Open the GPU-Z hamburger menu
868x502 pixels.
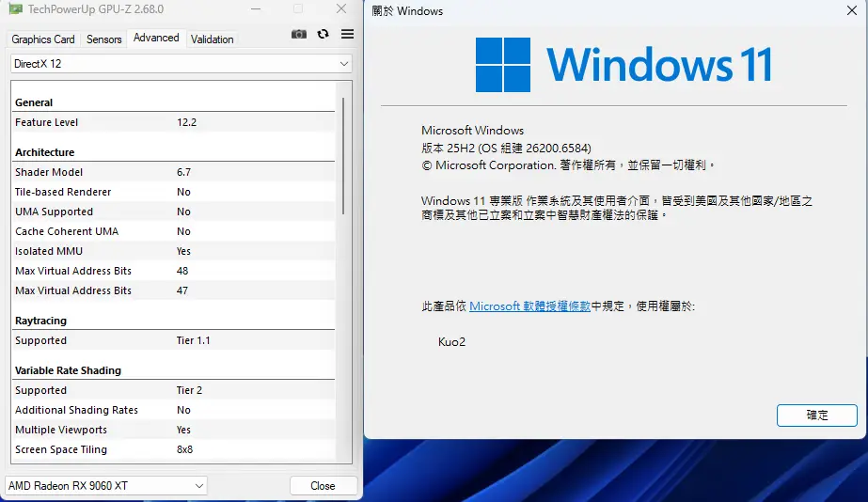(347, 34)
